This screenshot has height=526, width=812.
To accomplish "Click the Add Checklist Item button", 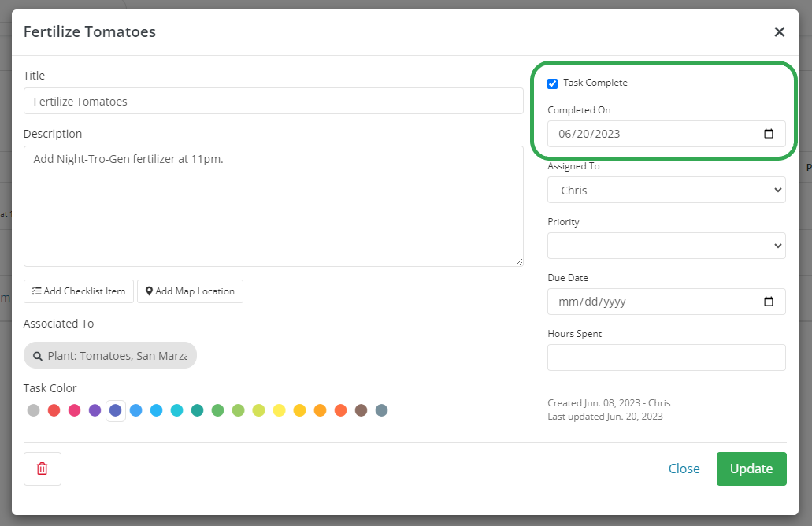I will [x=79, y=291].
